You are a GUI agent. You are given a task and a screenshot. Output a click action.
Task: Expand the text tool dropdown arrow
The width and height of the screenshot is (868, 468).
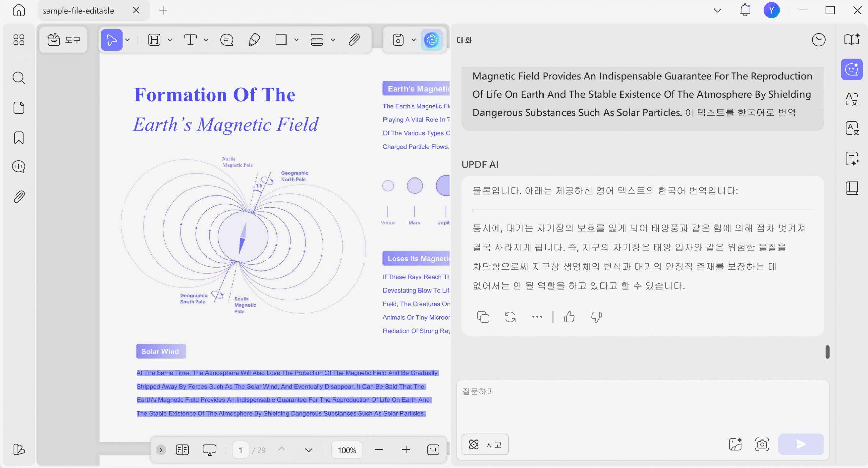pos(206,40)
